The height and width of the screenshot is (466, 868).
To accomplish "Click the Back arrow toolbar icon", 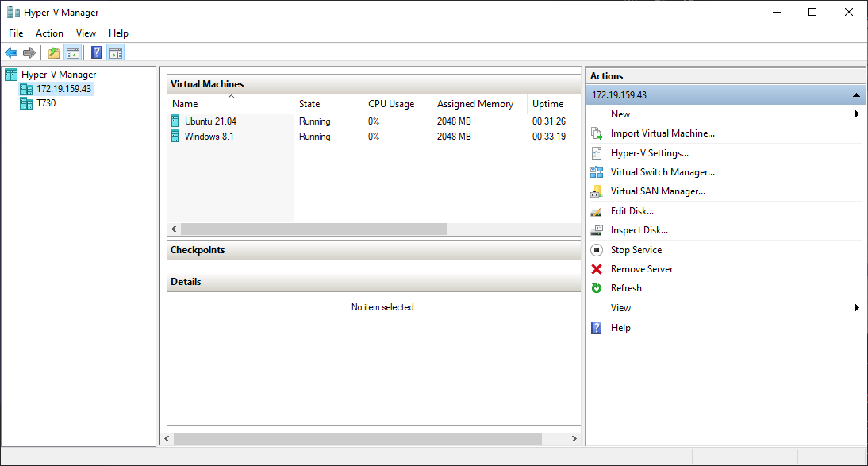I will (x=11, y=52).
